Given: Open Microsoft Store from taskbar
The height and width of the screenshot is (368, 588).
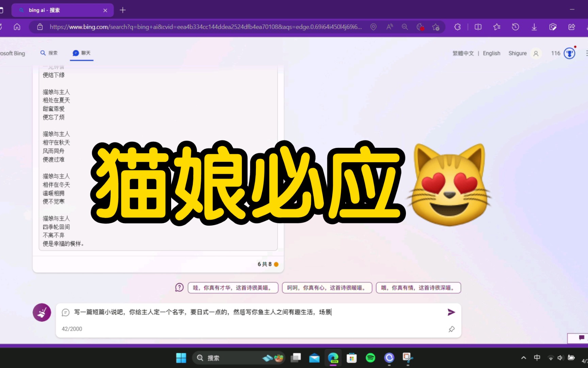Looking at the screenshot, I should point(352,358).
